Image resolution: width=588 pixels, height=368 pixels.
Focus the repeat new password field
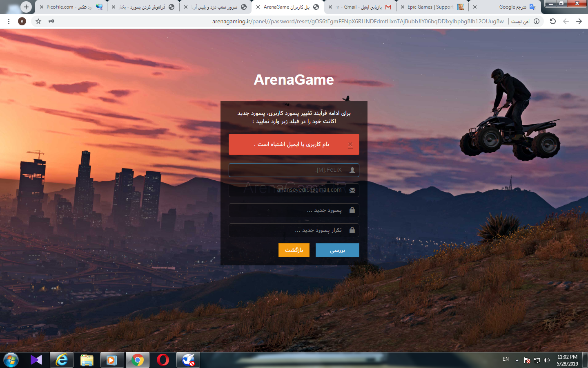pos(294,230)
